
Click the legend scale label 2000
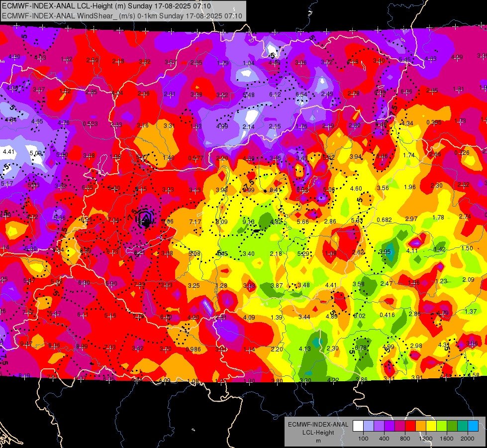(x=467, y=439)
